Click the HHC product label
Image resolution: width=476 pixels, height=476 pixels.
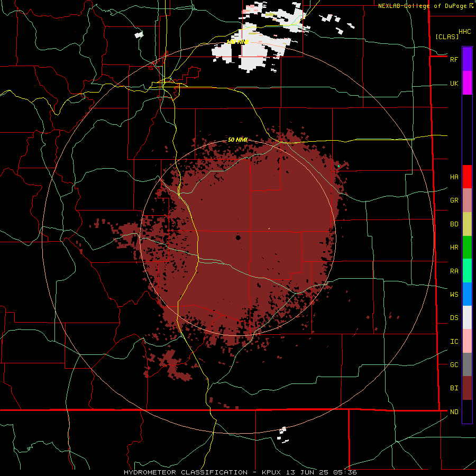[464, 32]
